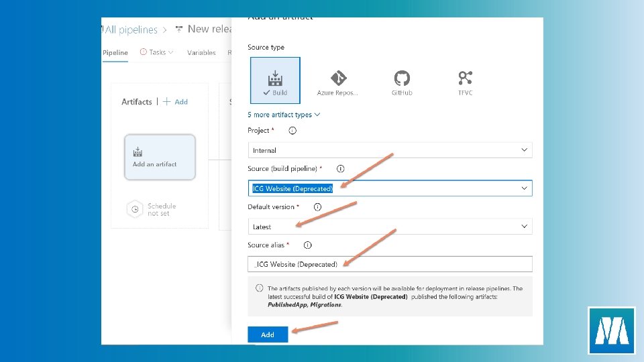Open the Source build pipeline dropdown

[390, 188]
